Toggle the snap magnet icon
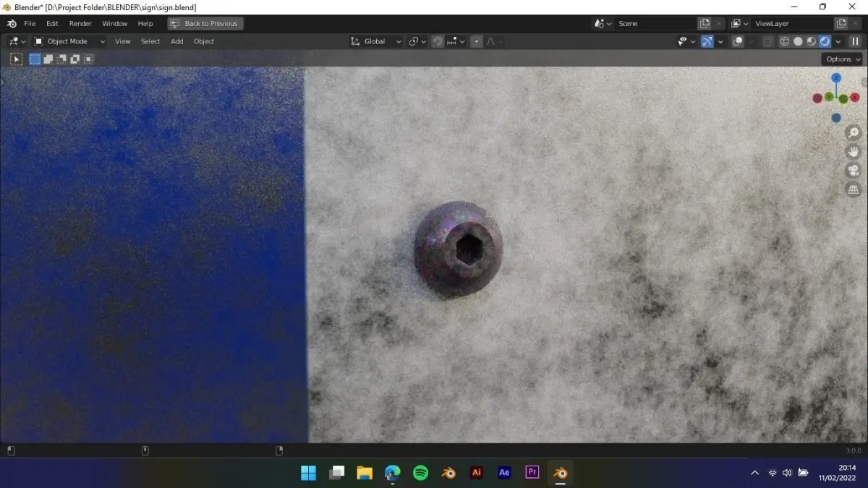868x488 pixels. coord(438,41)
